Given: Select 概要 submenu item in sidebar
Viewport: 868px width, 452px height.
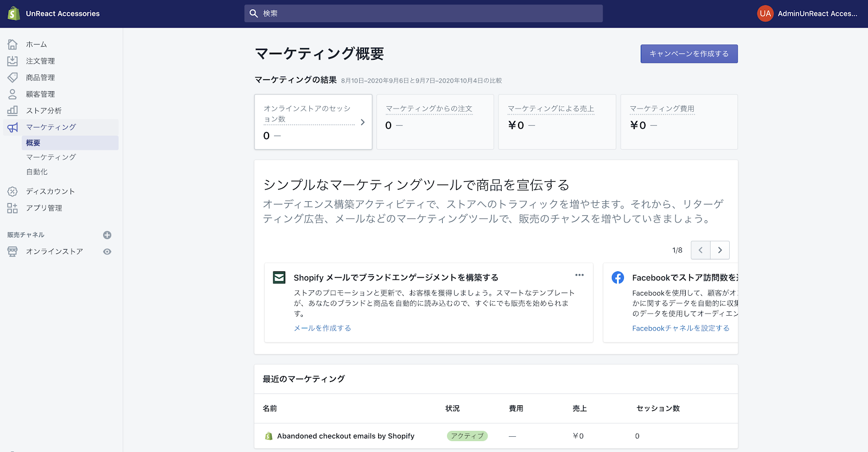Looking at the screenshot, I should pos(33,143).
